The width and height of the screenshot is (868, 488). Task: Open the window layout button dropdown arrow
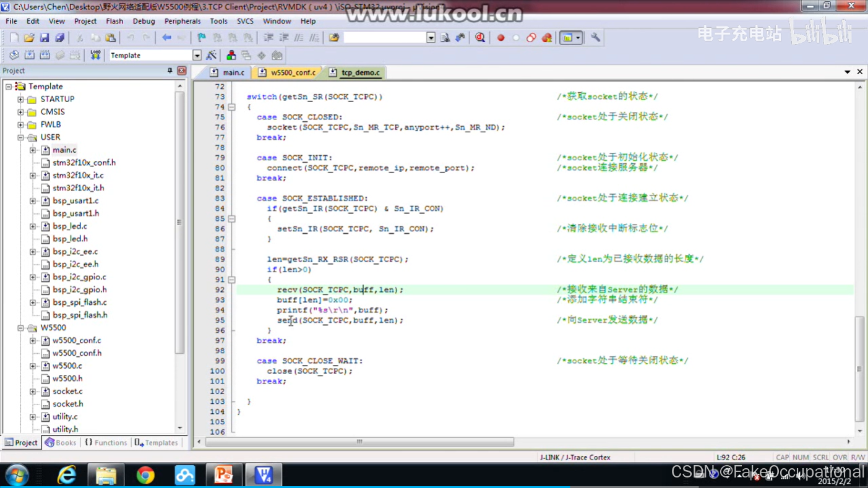578,38
